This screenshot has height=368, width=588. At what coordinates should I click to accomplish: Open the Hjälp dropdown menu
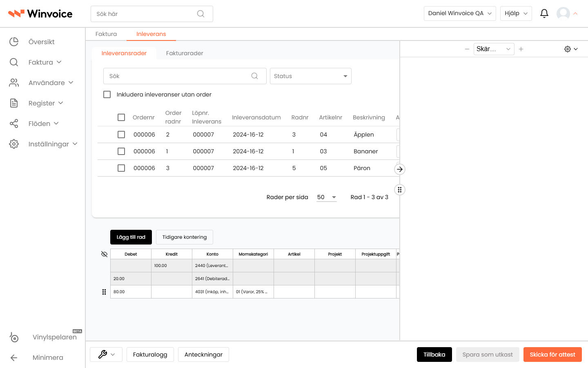(x=516, y=13)
